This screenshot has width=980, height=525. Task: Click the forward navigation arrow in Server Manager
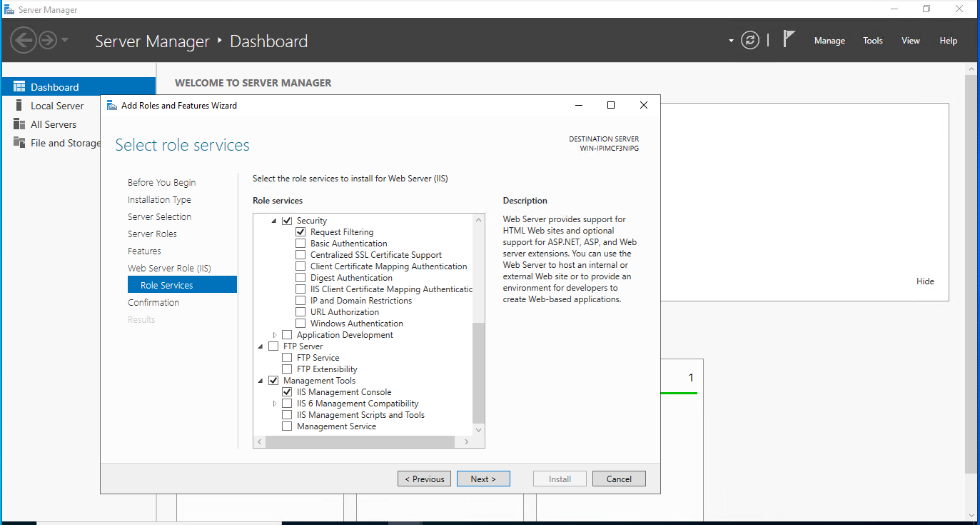tap(48, 40)
